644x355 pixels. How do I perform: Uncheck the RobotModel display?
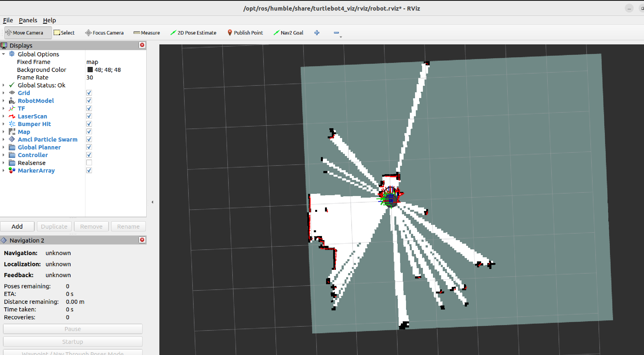(x=89, y=101)
